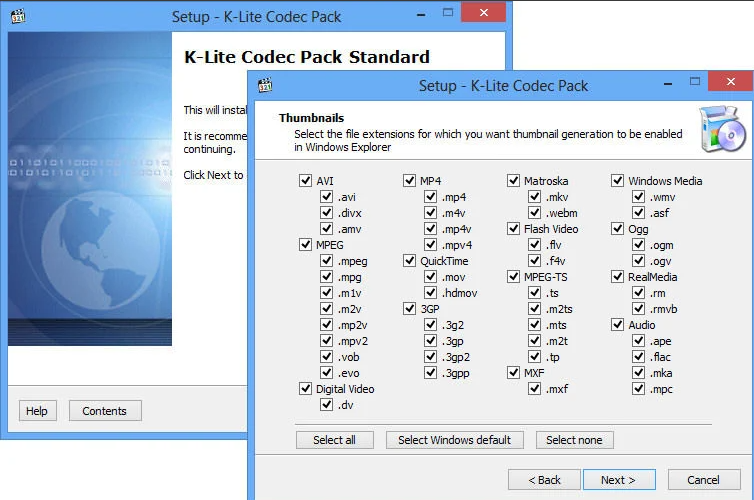Uncheck the .mxf extension
This screenshot has width=754, height=500.
click(x=535, y=388)
